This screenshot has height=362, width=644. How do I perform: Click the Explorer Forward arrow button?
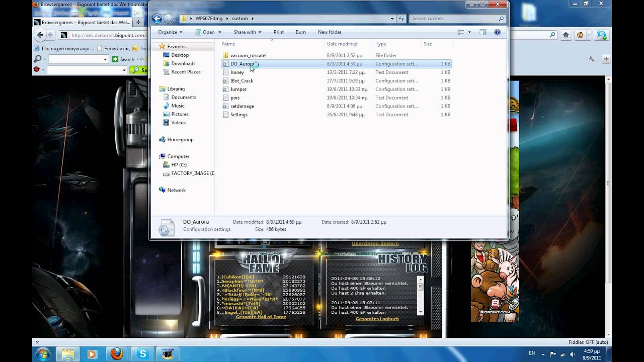pos(169,19)
